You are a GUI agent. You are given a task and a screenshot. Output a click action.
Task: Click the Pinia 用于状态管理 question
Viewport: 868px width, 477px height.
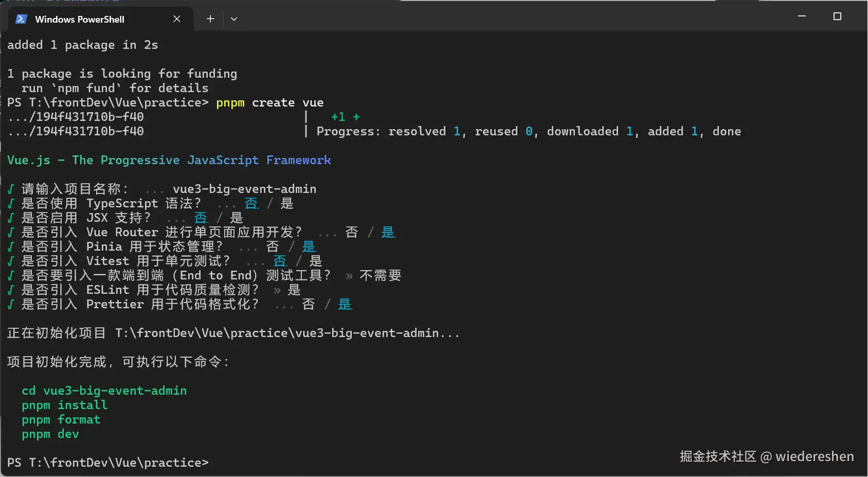click(x=122, y=247)
